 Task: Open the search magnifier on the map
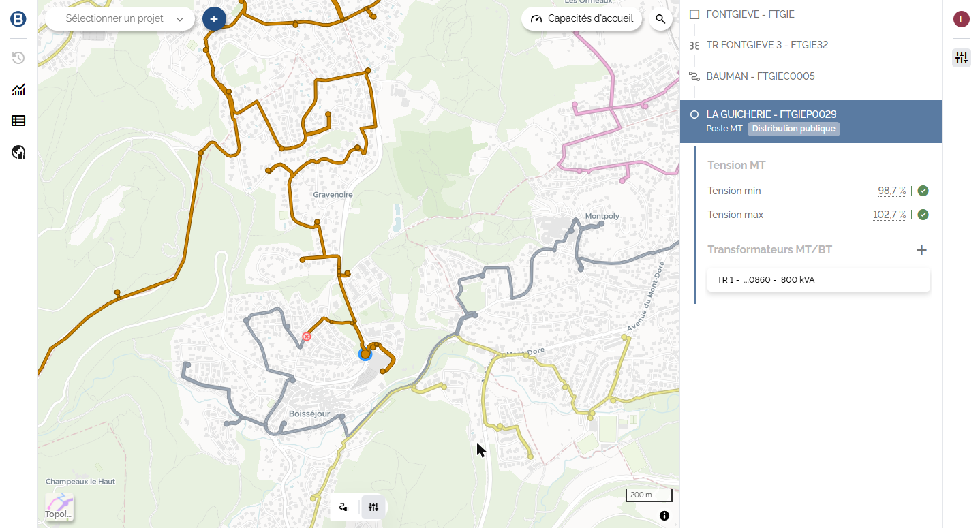pyautogui.click(x=660, y=19)
